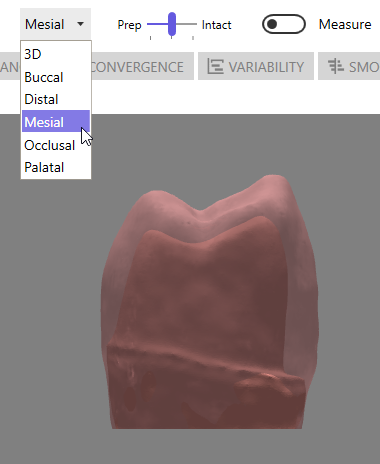Click the Prep–Intact slider handle

[172, 24]
